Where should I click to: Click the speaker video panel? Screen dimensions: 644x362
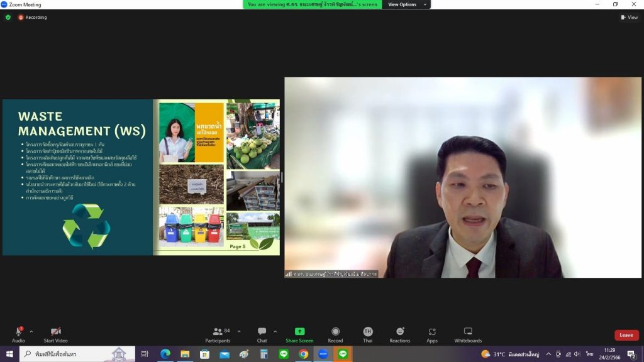coord(463,177)
